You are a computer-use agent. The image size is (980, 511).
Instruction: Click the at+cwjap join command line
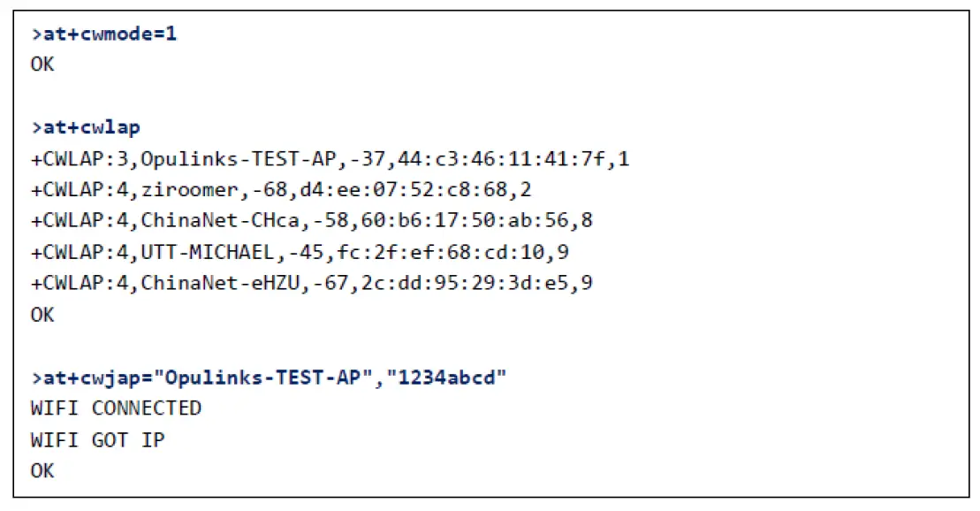[x=269, y=378]
